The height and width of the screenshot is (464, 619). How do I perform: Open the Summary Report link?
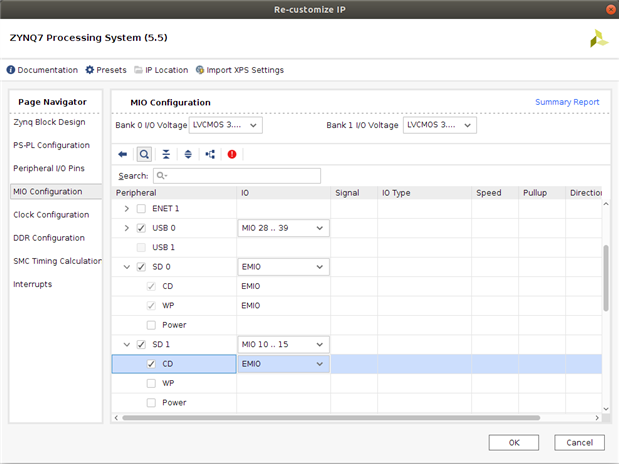[x=567, y=102]
